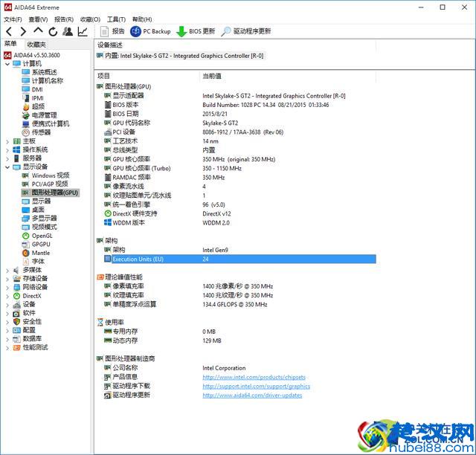
Task: Expand the 存储设备 tree node
Action: (7, 279)
